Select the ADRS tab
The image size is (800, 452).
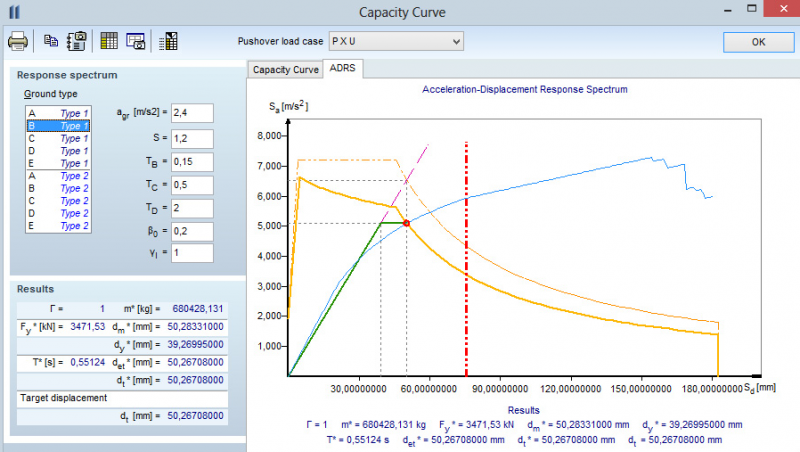coord(342,68)
